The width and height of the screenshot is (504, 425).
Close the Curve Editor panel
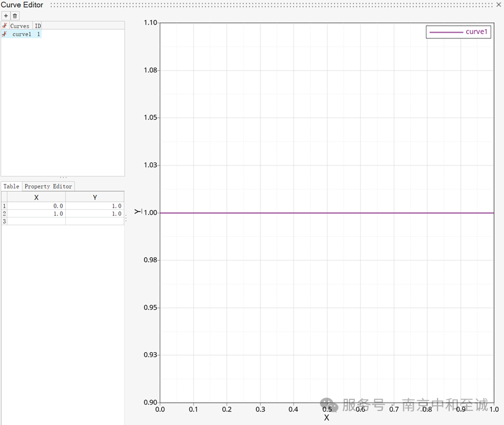tap(499, 5)
